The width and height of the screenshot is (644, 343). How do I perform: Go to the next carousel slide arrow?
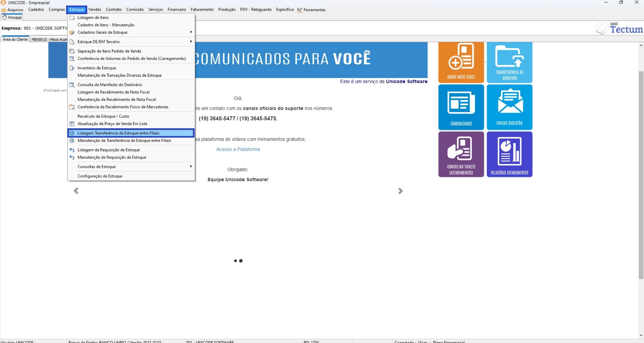point(400,191)
